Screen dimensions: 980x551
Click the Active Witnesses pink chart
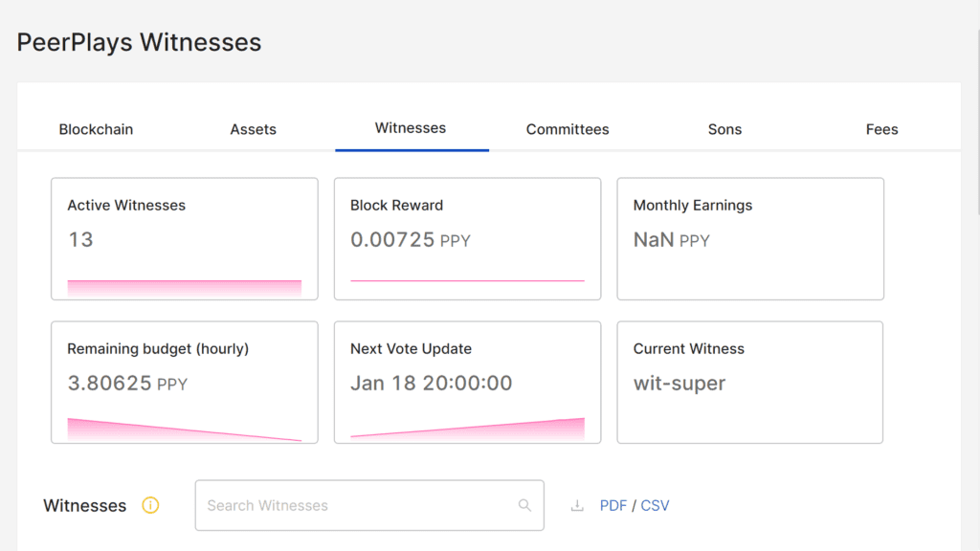(x=185, y=287)
